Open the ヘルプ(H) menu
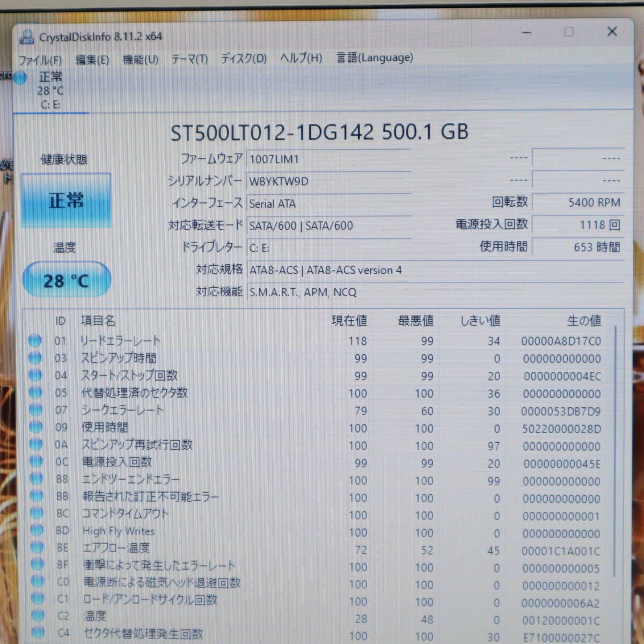Image resolution: width=644 pixels, height=644 pixels. point(301,57)
